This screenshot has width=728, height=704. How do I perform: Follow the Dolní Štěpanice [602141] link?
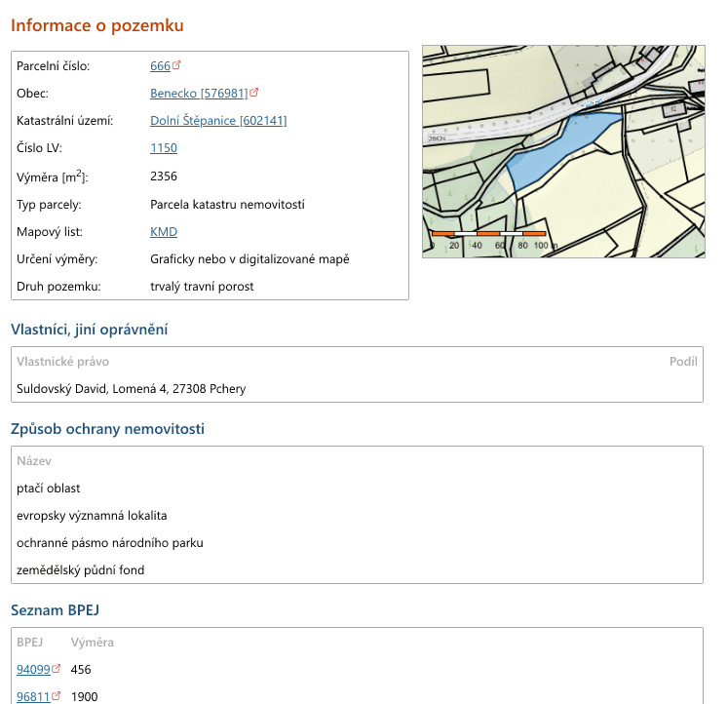218,121
